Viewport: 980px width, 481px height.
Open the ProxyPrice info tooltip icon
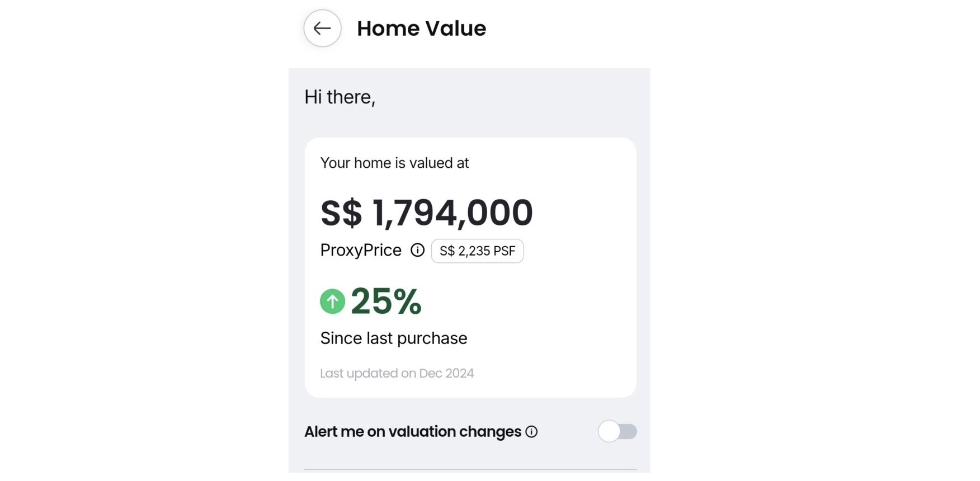coord(417,250)
